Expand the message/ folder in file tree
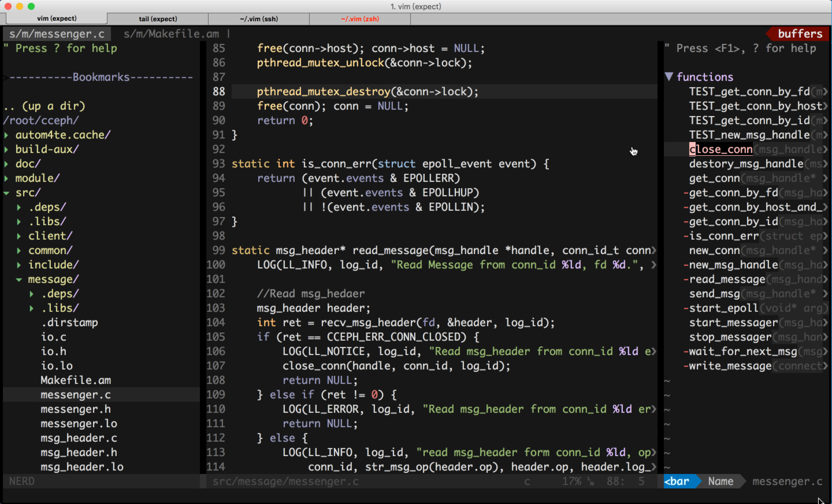 (x=20, y=279)
